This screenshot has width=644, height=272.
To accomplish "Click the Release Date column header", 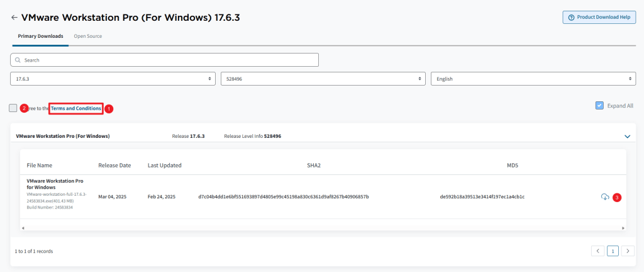I will pos(114,165).
